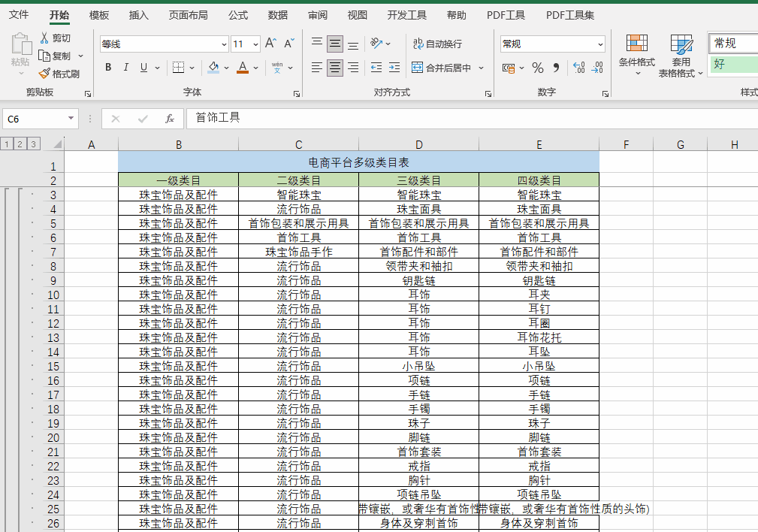Open the 文件 menu
Image resolution: width=758 pixels, height=532 pixels.
(19, 15)
